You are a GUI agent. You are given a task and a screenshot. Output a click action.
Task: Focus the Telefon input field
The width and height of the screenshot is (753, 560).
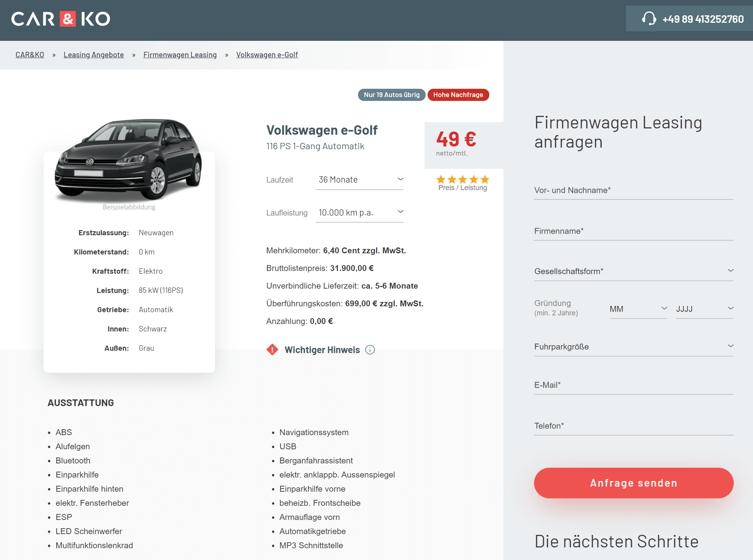coord(634,426)
